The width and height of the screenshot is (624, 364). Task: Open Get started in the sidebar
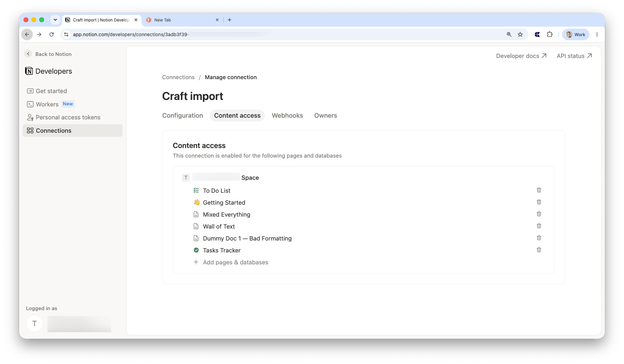click(x=72, y=91)
